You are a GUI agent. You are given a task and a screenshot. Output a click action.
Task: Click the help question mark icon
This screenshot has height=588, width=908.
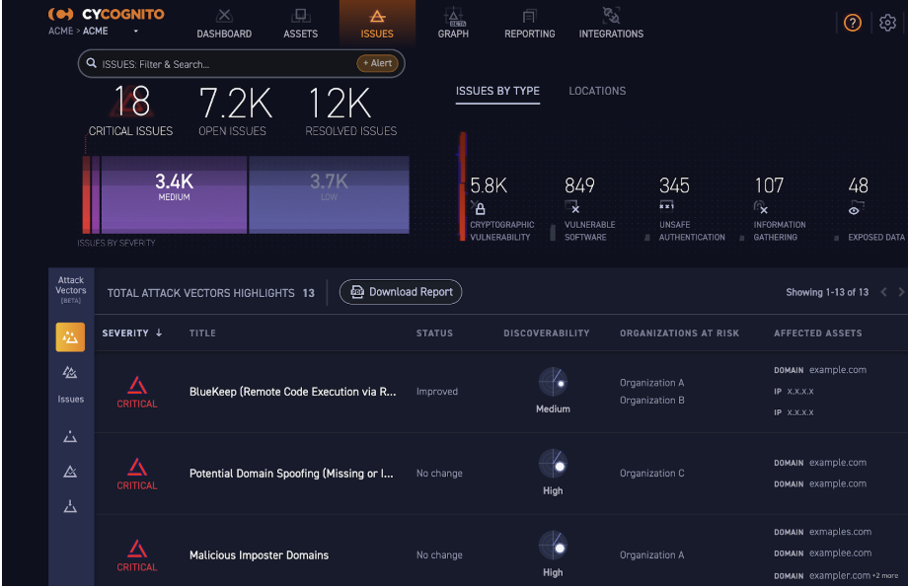853,23
